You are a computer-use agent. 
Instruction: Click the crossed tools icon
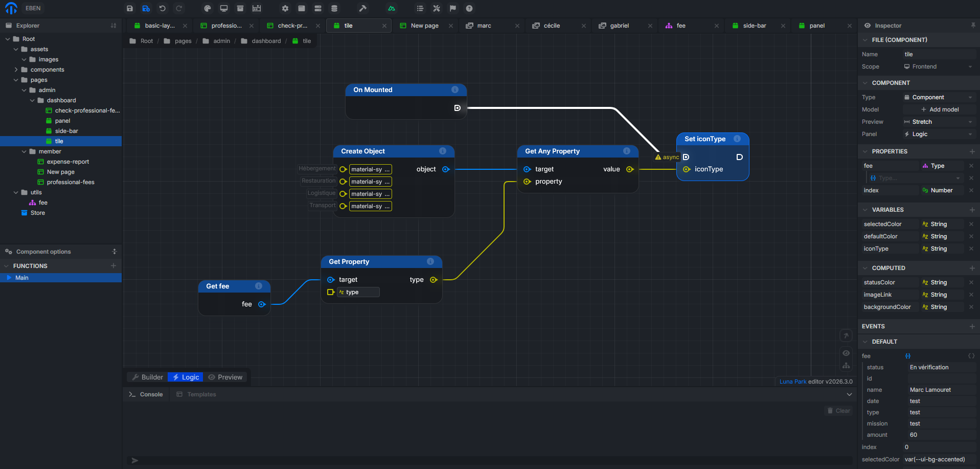pos(437,8)
